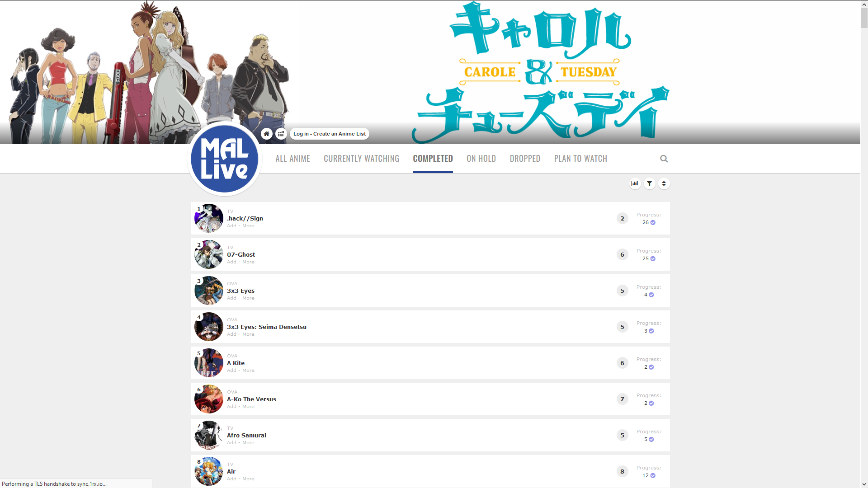The height and width of the screenshot is (488, 868).
Task: Click the filter funnel icon
Action: [x=649, y=183]
